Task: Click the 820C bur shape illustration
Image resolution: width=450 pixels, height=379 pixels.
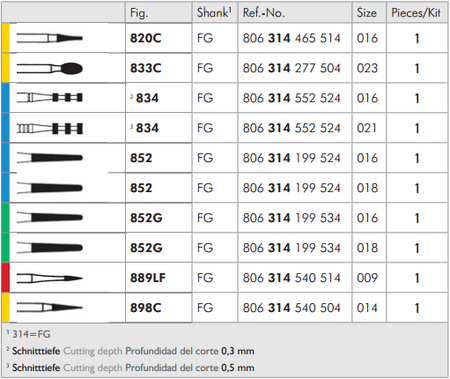Action: click(50, 38)
